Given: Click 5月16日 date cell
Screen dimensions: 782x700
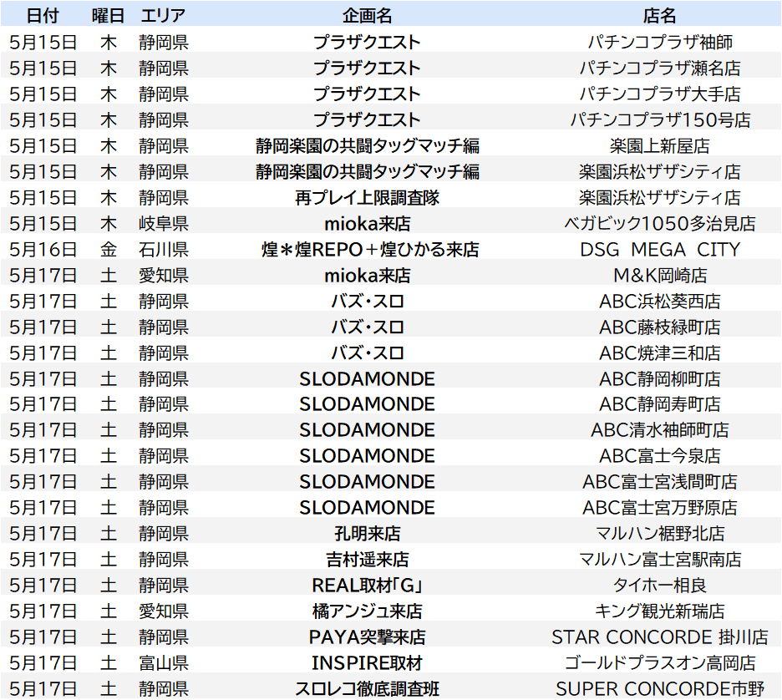Looking at the screenshot, I should click(43, 249).
